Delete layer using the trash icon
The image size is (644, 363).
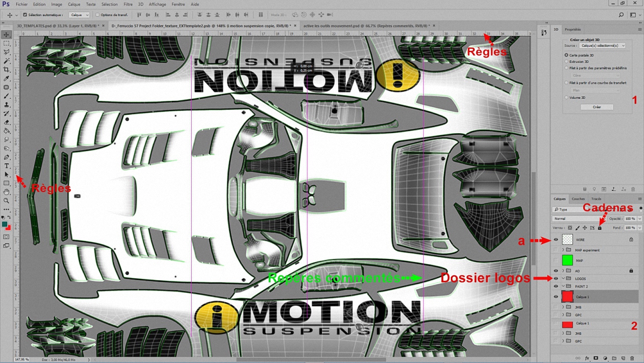(x=632, y=358)
